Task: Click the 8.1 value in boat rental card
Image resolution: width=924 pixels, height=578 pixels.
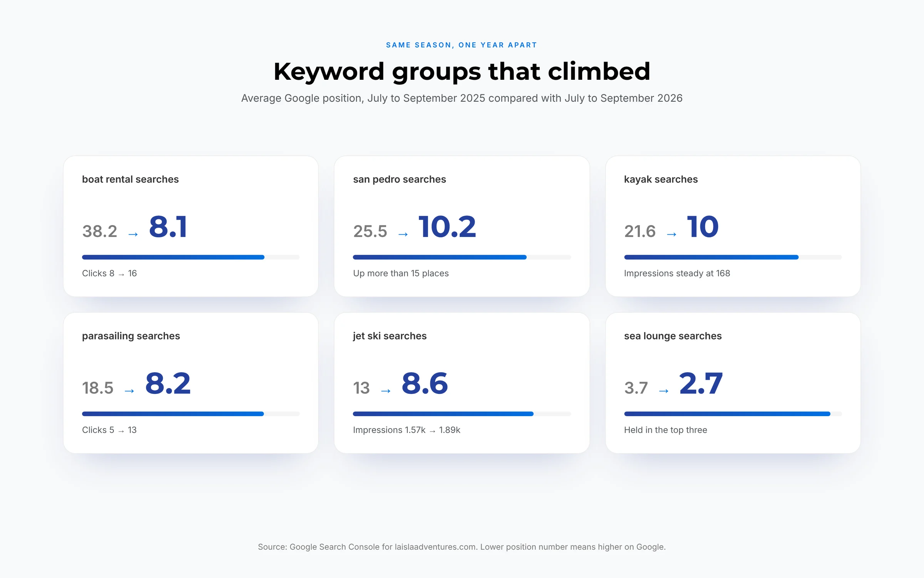Action: [x=168, y=227]
